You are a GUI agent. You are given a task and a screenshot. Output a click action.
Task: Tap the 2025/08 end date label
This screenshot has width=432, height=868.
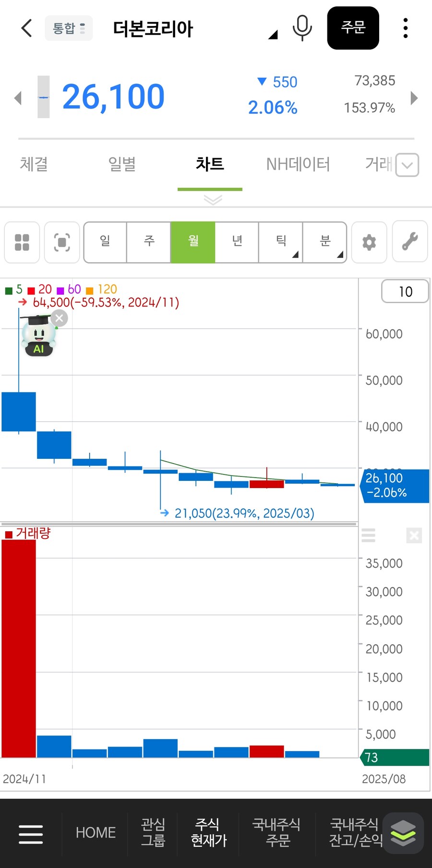[x=384, y=779]
